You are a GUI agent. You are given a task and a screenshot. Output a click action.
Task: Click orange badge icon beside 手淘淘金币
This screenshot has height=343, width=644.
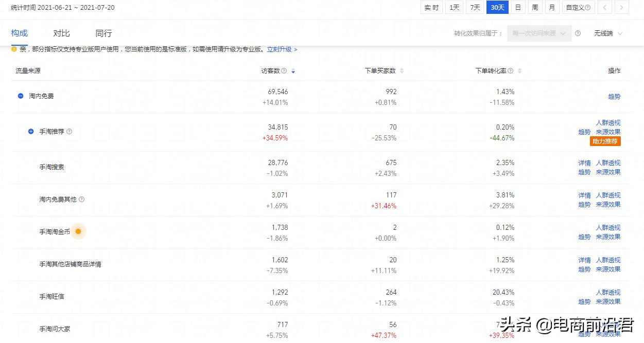click(78, 231)
